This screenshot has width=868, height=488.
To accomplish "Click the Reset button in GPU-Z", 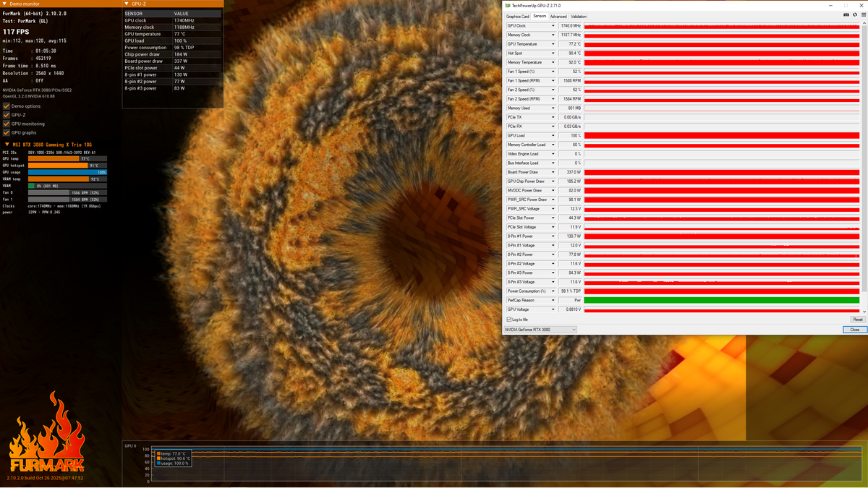I will (x=857, y=320).
